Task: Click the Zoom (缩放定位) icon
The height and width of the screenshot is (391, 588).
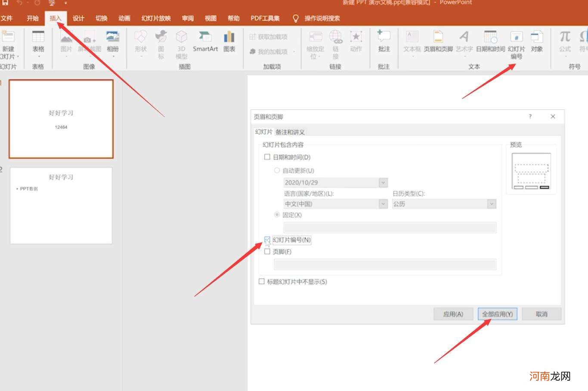Action: click(x=316, y=37)
